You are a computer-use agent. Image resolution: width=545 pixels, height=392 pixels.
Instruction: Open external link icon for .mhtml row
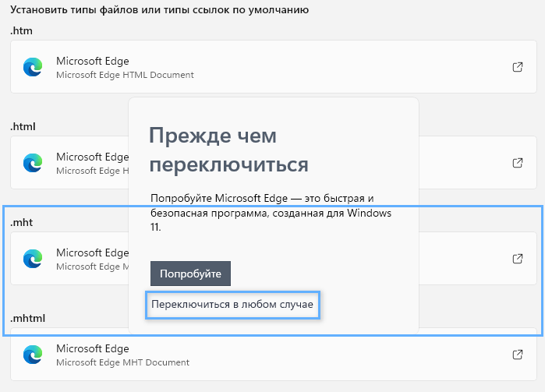pyautogui.click(x=518, y=355)
